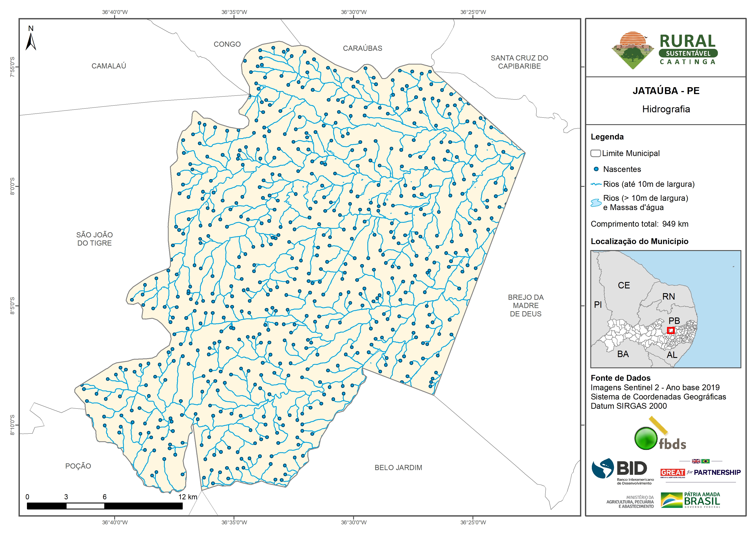Click the red location square on inset map

click(x=670, y=330)
